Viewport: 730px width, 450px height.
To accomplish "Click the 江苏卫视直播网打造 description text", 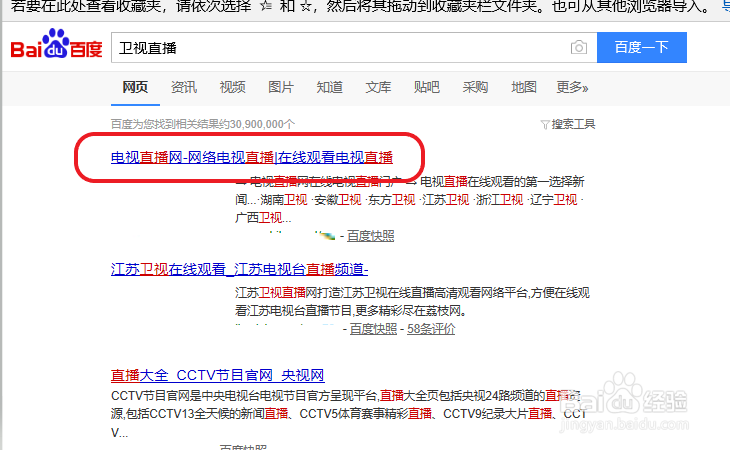I will [412, 301].
